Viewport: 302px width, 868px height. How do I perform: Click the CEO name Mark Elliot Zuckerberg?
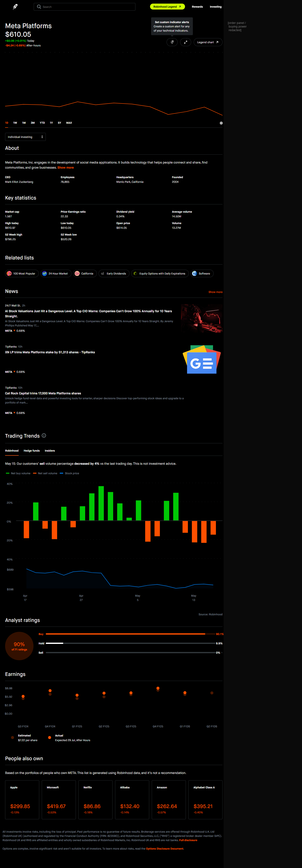coord(19,182)
